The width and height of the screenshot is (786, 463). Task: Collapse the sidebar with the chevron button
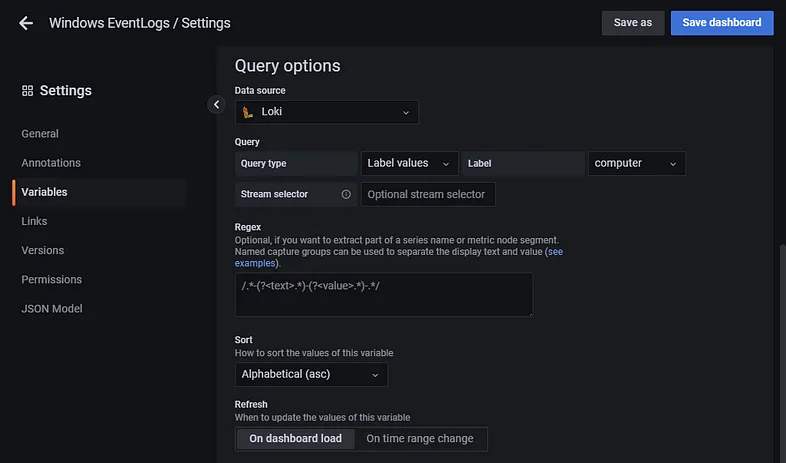(x=216, y=104)
